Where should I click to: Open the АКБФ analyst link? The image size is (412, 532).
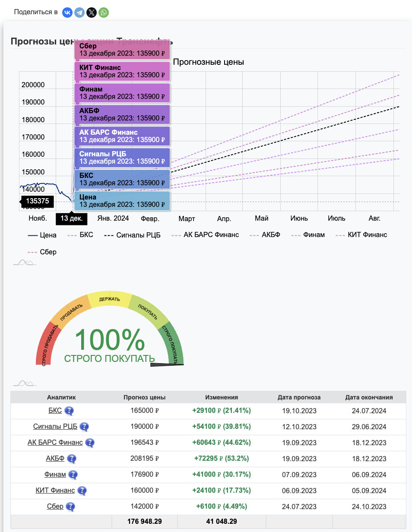(55, 459)
